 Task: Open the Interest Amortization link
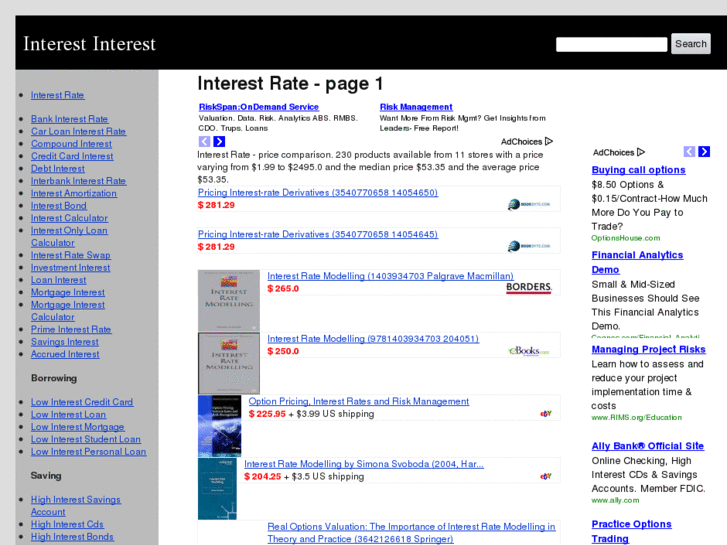pos(74,193)
